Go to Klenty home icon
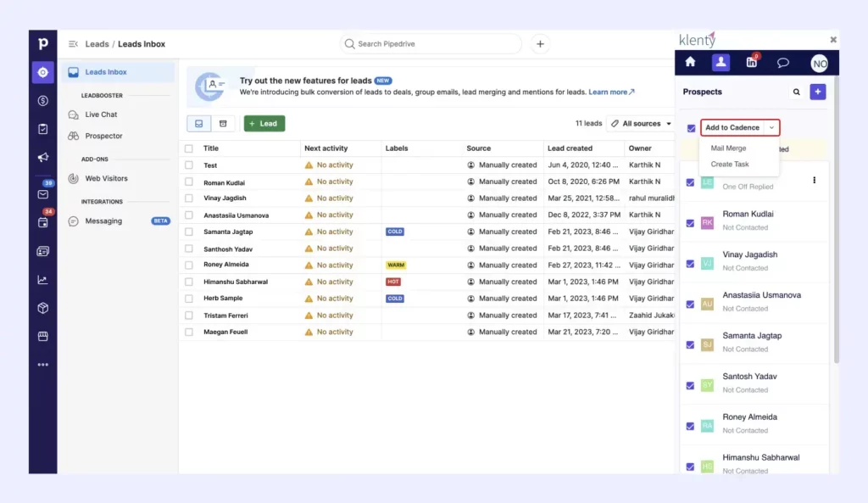The image size is (868, 503). [x=690, y=62]
